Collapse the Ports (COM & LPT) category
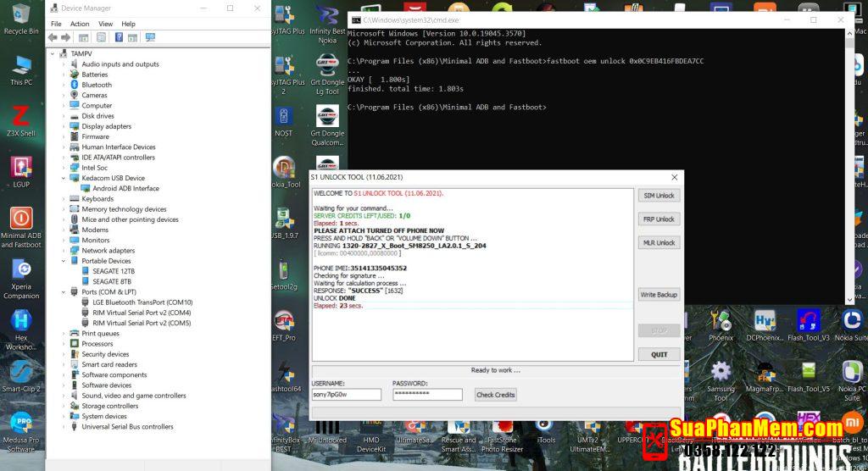 (x=64, y=291)
